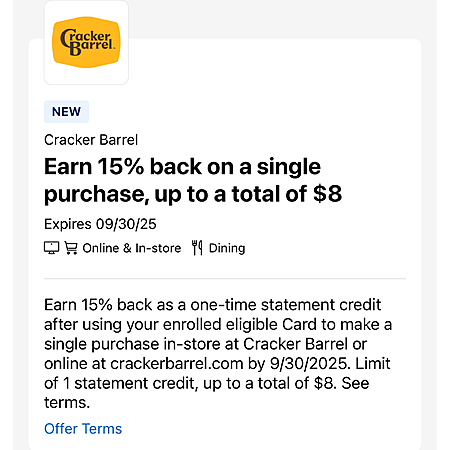This screenshot has height=450, width=450.
Task: Click the Expires 09/30/25 date text
Action: pos(100,224)
